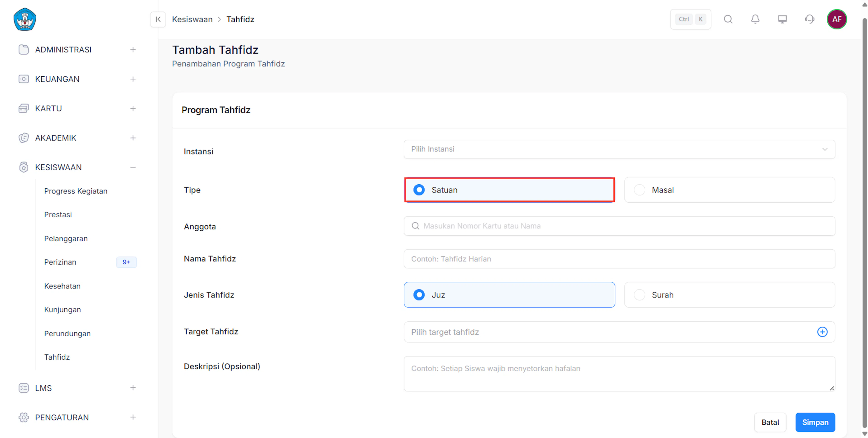This screenshot has height=438, width=868.
Task: Select the Masal type option
Action: pyautogui.click(x=729, y=190)
